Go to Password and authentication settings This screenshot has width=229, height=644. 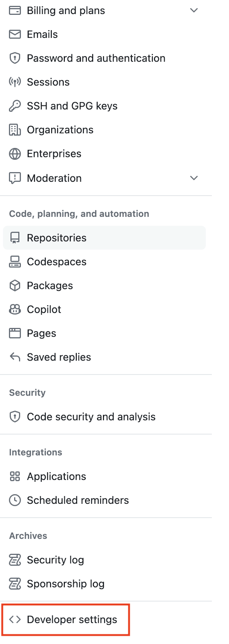pyautogui.click(x=96, y=58)
